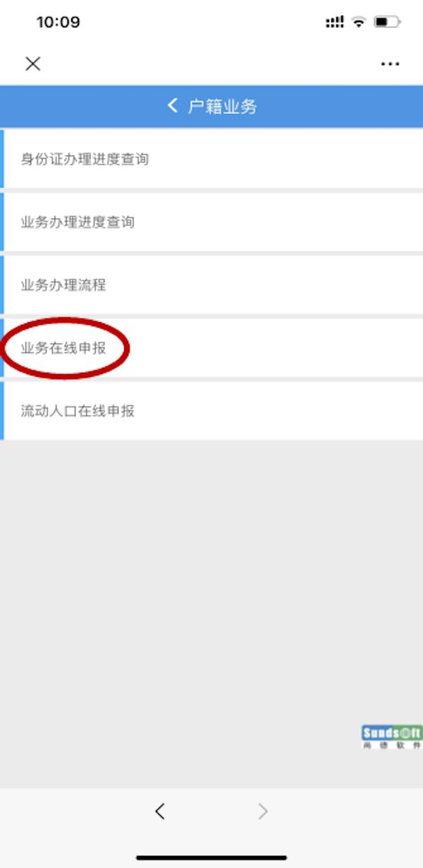Screen dimensions: 423x868
Task: Tap the 户籍业务 header title
Action: point(222,107)
